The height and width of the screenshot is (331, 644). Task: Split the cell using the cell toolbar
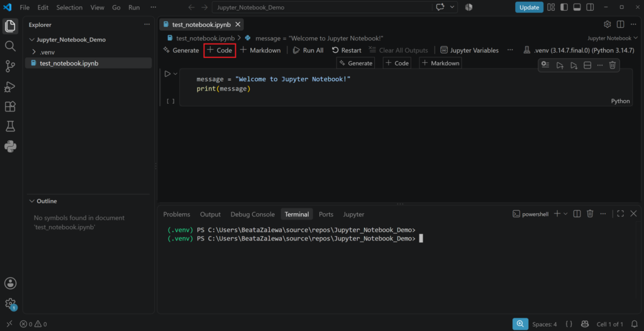coord(587,65)
